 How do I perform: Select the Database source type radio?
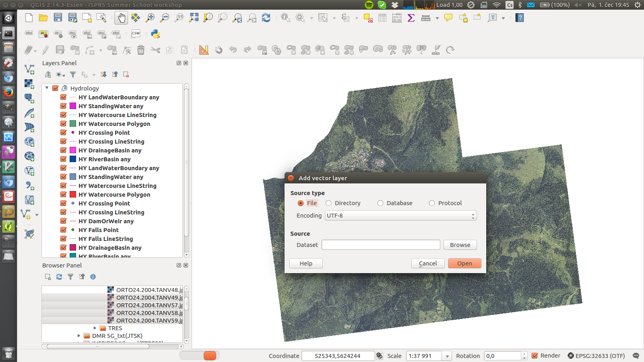(x=380, y=203)
